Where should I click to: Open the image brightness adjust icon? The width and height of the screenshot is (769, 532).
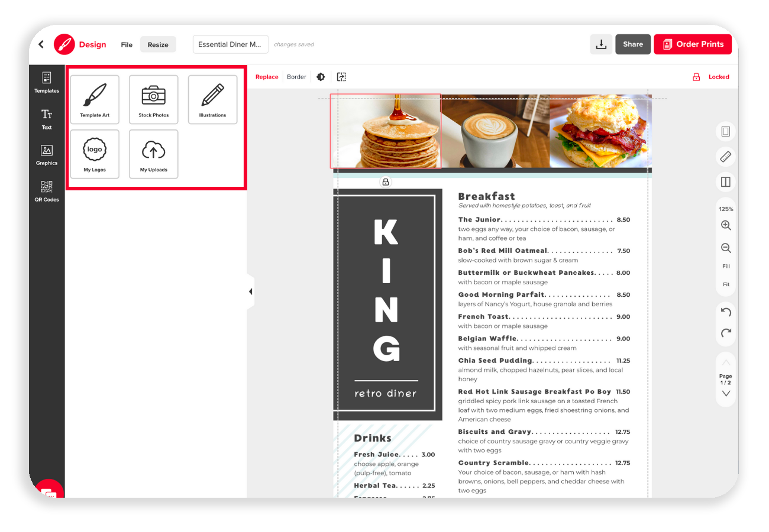point(321,77)
